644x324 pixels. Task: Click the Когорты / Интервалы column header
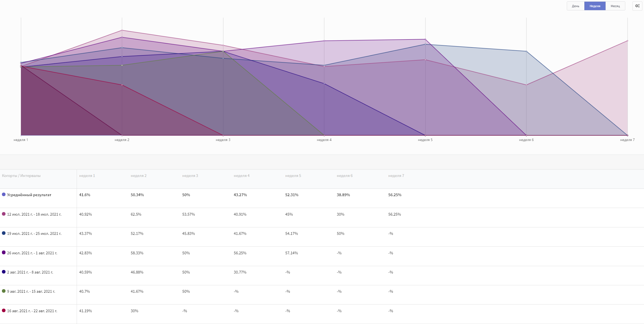[x=21, y=176]
